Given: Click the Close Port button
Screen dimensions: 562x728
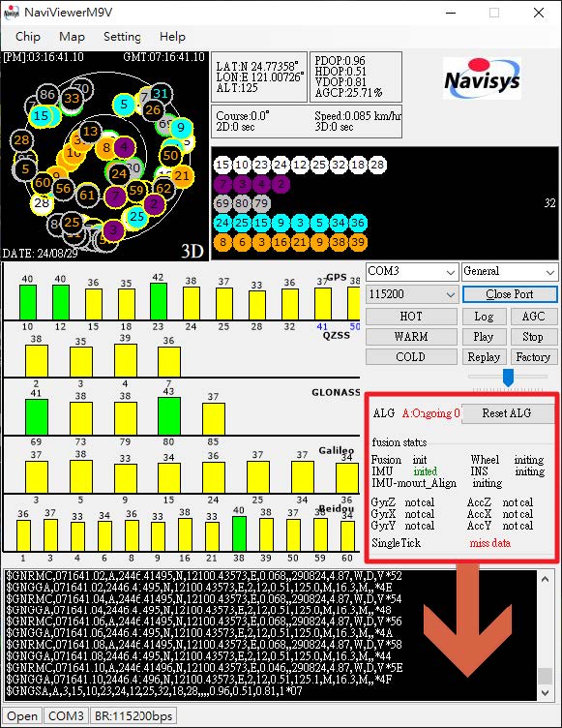Looking at the screenshot, I should 510,294.
